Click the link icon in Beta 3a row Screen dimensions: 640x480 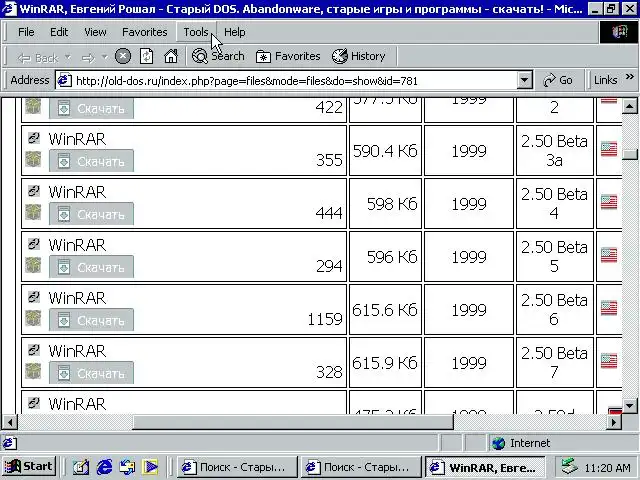33,138
